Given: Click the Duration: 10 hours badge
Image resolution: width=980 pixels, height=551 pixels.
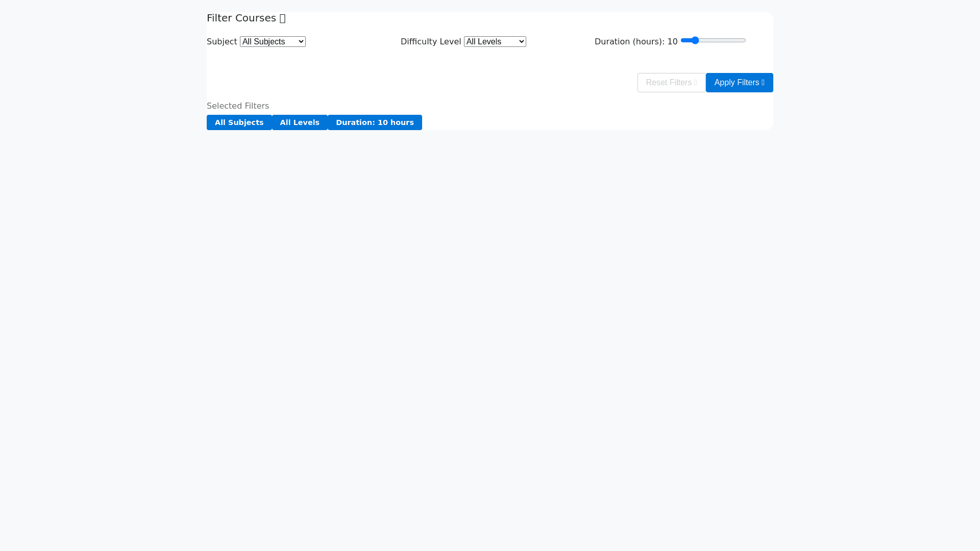Looking at the screenshot, I should coord(375,122).
